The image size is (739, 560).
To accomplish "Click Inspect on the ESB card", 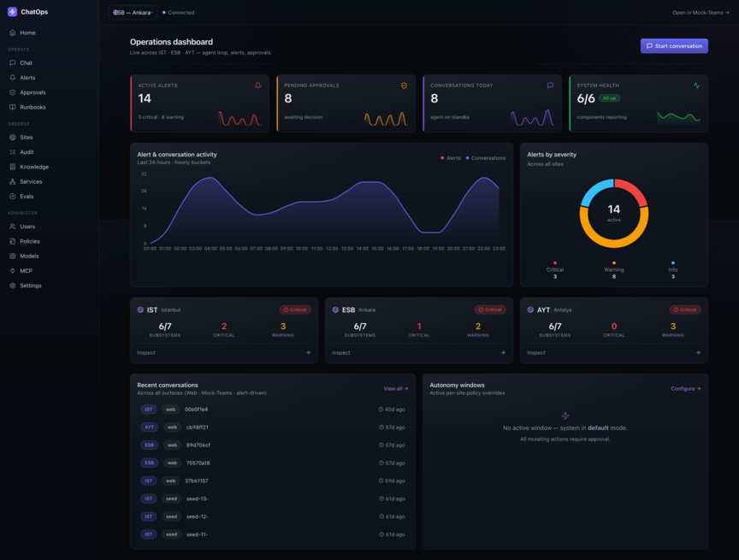I will [341, 353].
